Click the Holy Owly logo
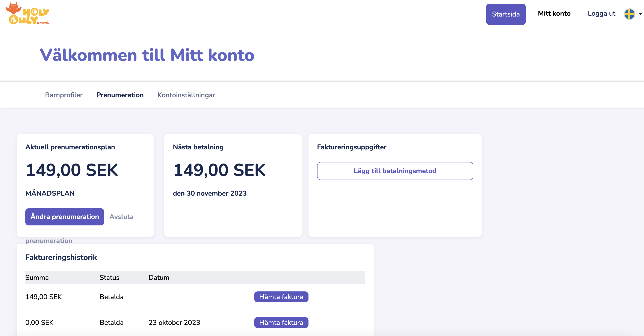Screen dimensions: 644x336 27,13
